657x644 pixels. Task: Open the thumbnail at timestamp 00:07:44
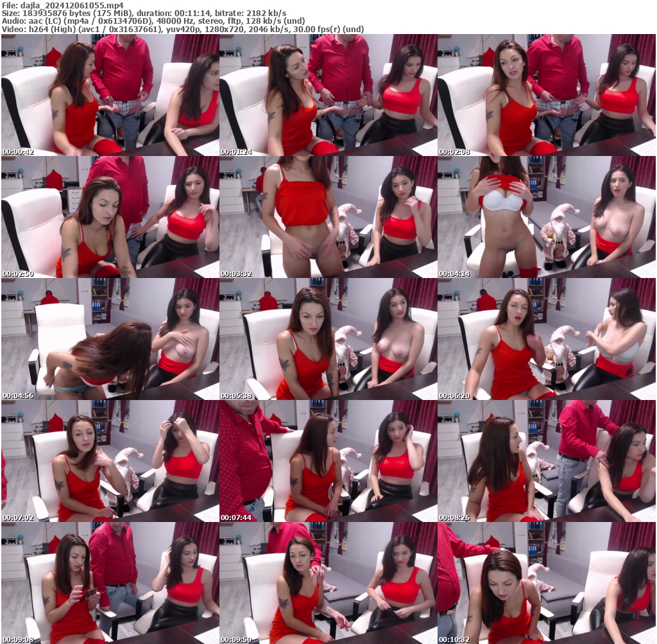(x=328, y=462)
